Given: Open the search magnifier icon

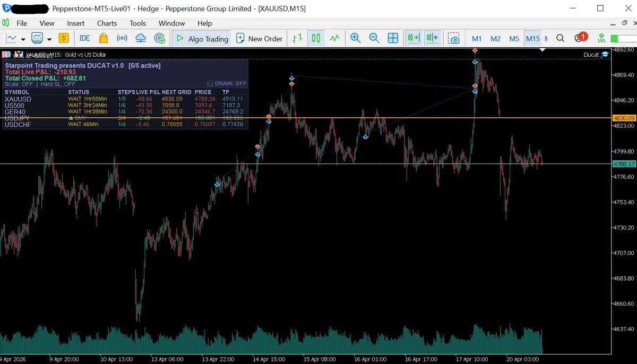Looking at the screenshot, I should [560, 38].
